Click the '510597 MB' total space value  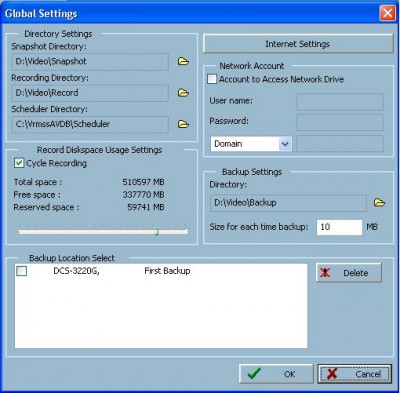[143, 182]
